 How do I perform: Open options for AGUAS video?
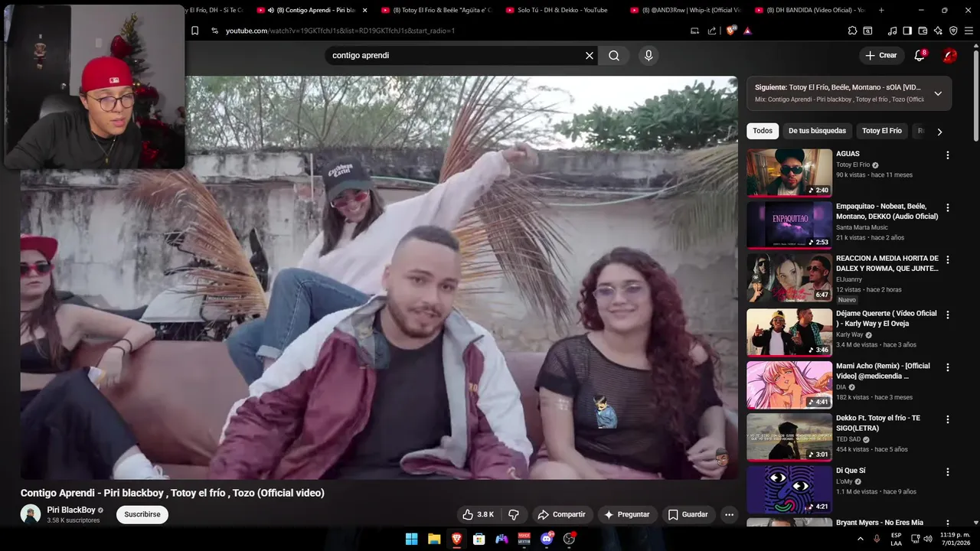[x=947, y=155]
